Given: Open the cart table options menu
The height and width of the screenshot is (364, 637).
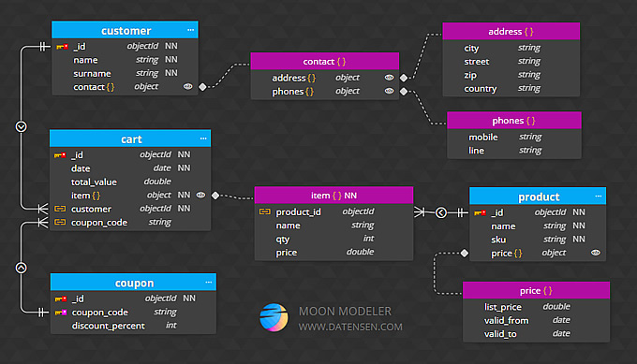Looking at the screenshot, I should point(203,138).
